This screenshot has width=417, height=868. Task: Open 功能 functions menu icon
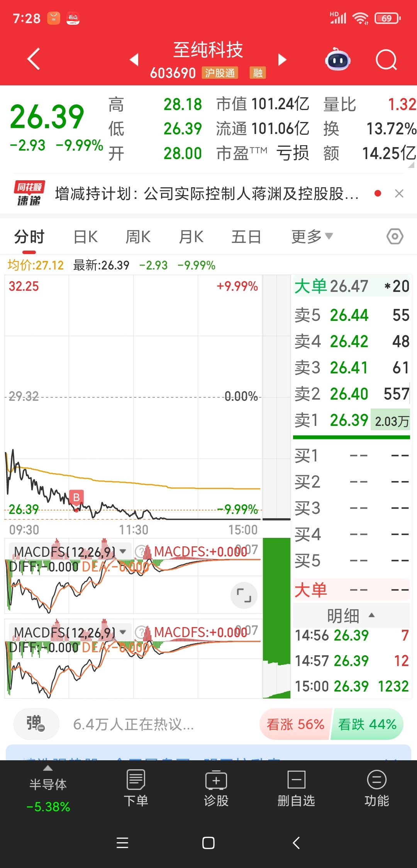pyautogui.click(x=377, y=788)
